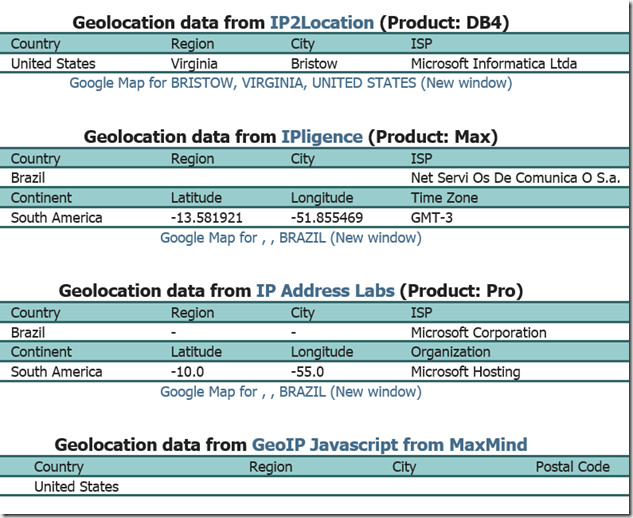This screenshot has width=633, height=518.
Task: Select the GMT-3 time zone value
Action: 433,218
